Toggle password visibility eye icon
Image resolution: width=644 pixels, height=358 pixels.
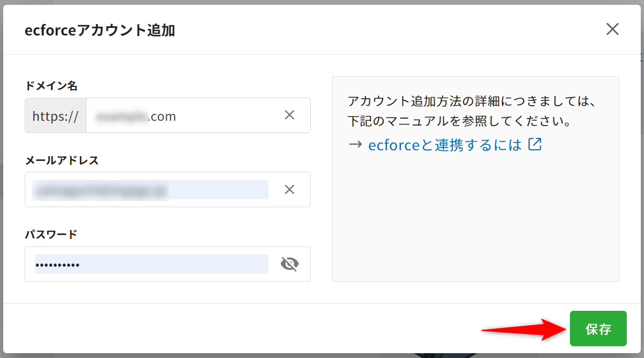pos(289,264)
